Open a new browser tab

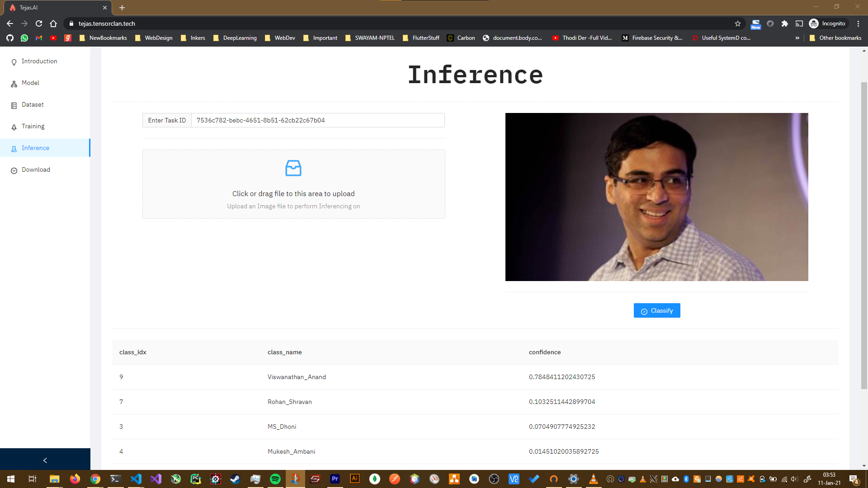(122, 8)
